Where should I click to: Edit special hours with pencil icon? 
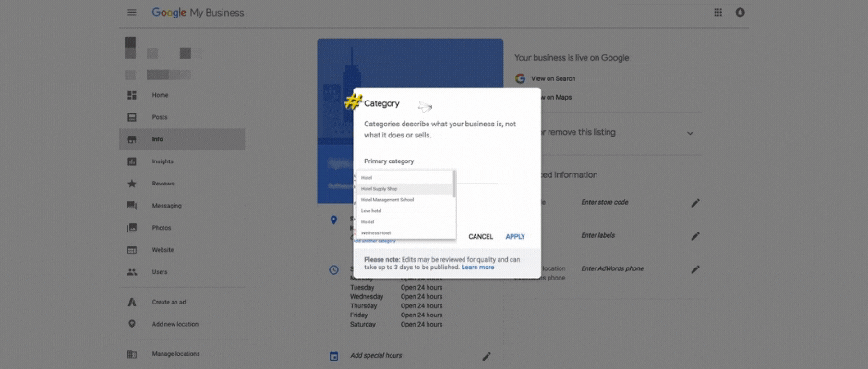(487, 356)
